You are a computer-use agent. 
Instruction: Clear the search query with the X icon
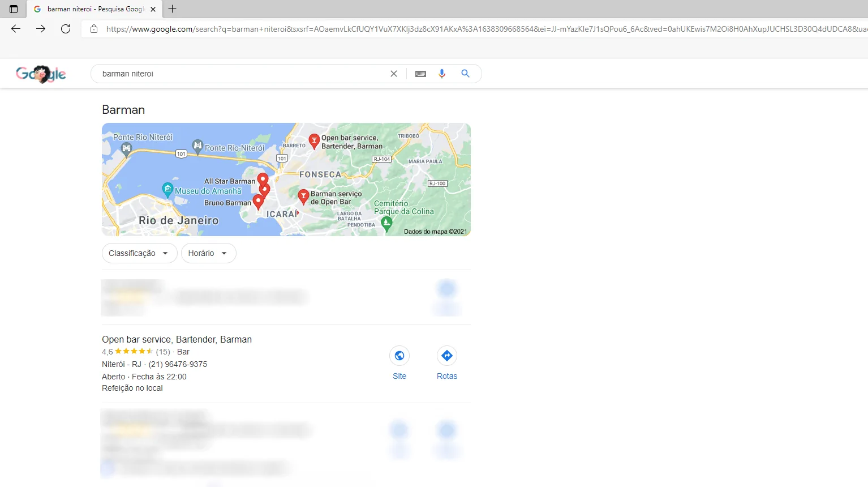coord(394,73)
